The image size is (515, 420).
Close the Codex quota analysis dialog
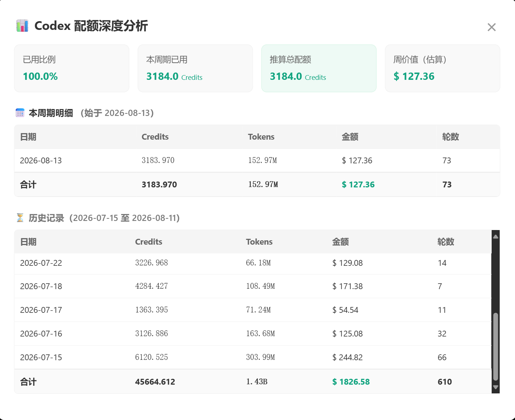(491, 27)
